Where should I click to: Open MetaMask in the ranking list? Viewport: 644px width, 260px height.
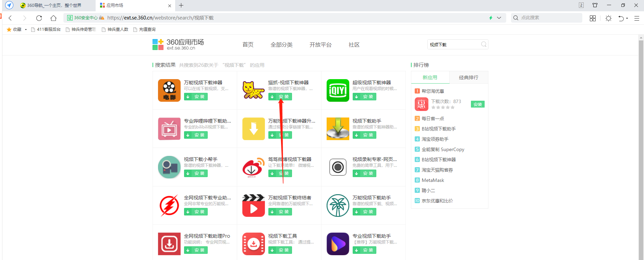(x=433, y=180)
